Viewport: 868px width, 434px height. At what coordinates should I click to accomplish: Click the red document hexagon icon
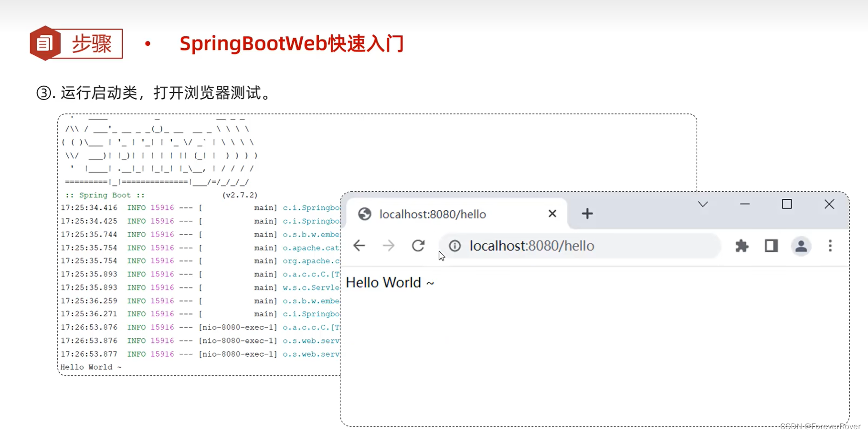44,43
